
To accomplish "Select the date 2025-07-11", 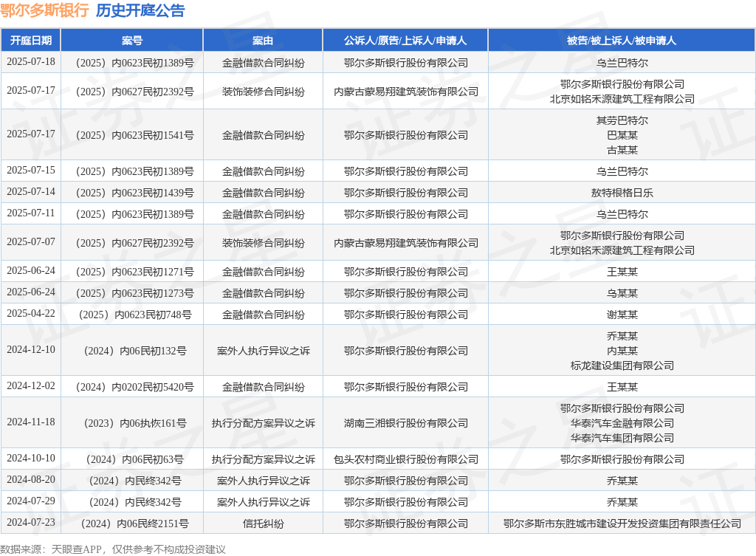I will [31, 213].
